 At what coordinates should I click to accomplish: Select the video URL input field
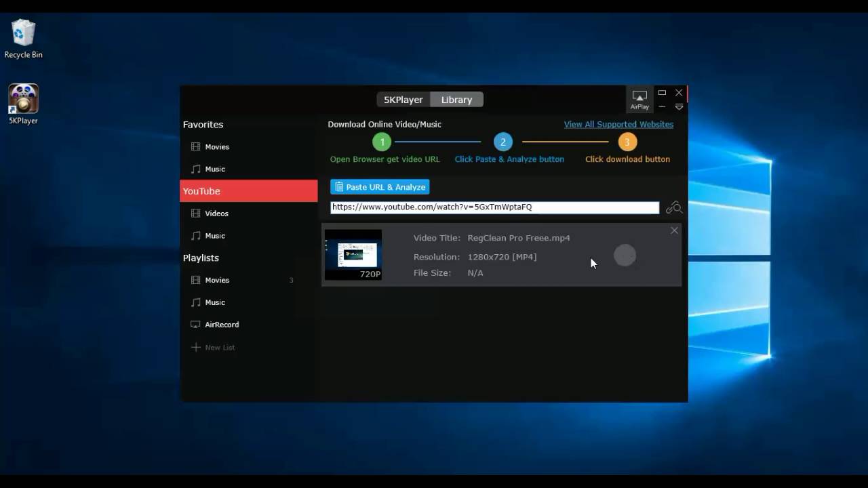[x=494, y=207]
